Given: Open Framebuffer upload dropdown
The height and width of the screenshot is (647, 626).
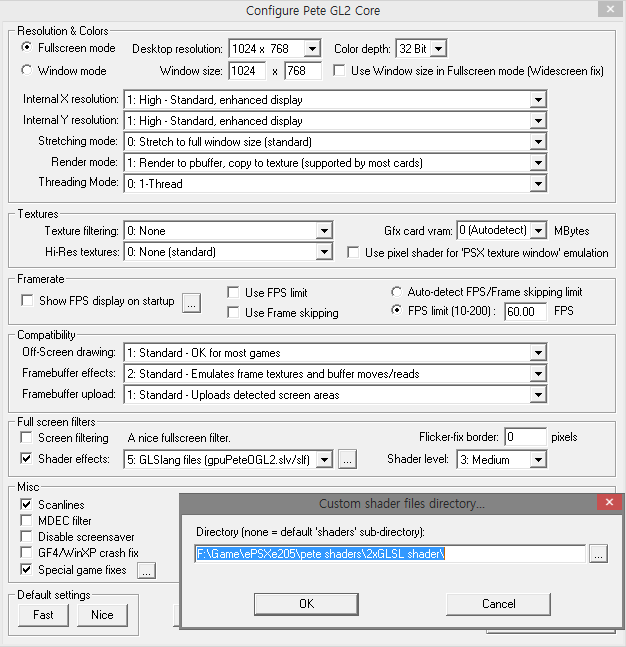Looking at the screenshot, I should tap(538, 395).
